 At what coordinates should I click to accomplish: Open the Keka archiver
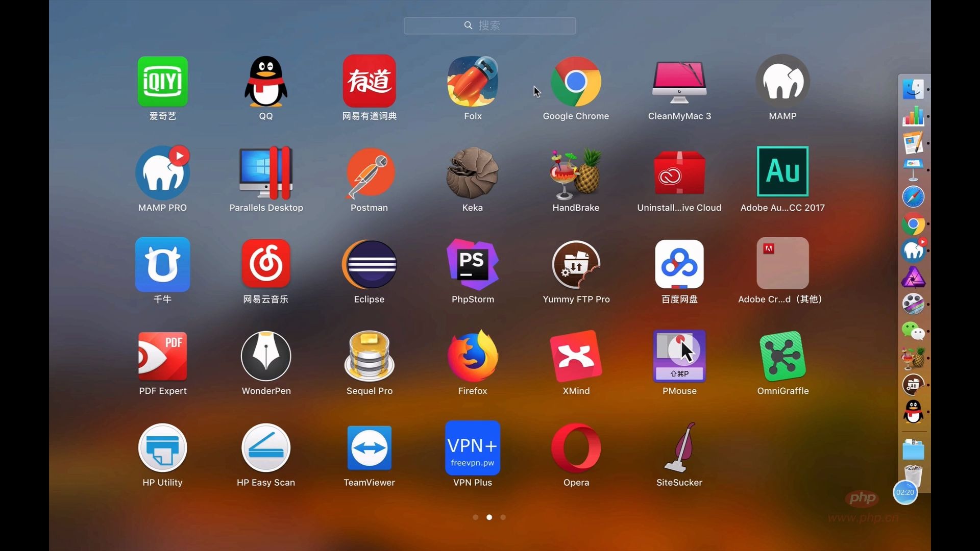pos(473,172)
